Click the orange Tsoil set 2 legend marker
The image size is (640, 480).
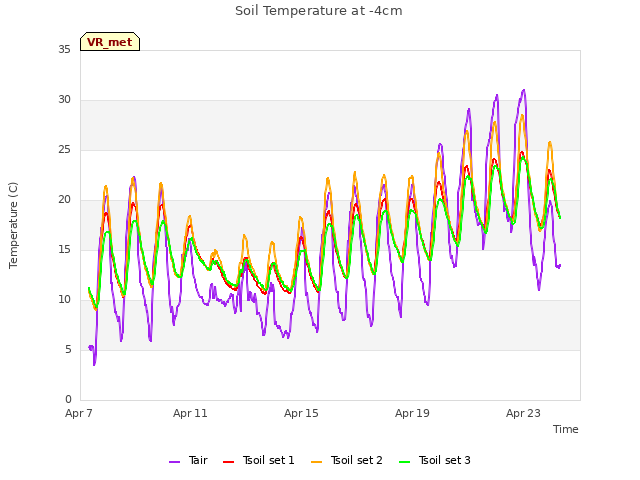click(x=317, y=462)
